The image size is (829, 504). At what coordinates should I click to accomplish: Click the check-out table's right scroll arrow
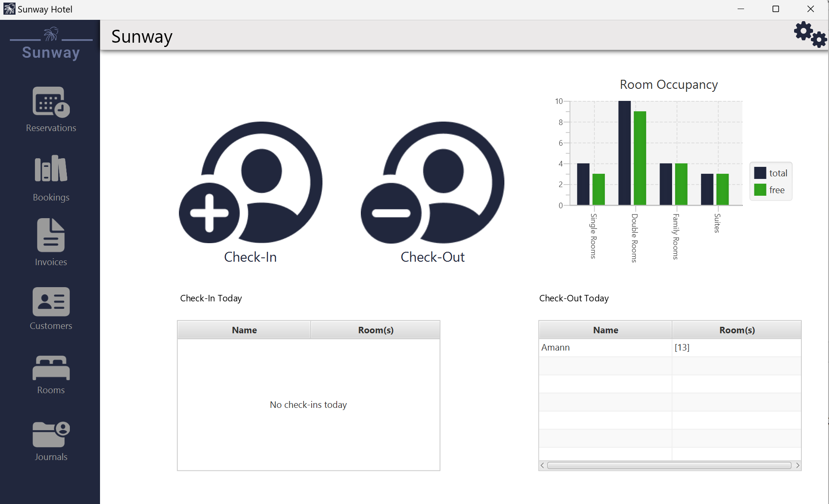(x=798, y=465)
